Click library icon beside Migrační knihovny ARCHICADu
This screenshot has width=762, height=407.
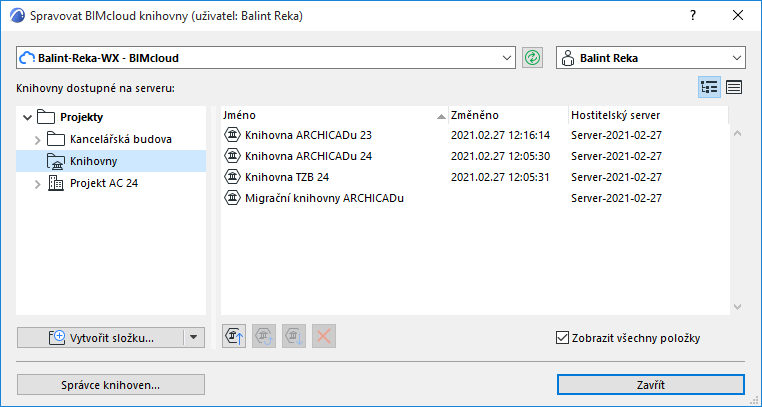233,198
